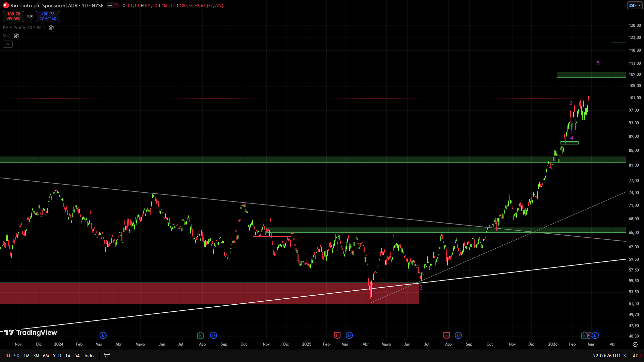The height and width of the screenshot is (362, 644).
Task: Click the TradingView logo
Action: 30,333
